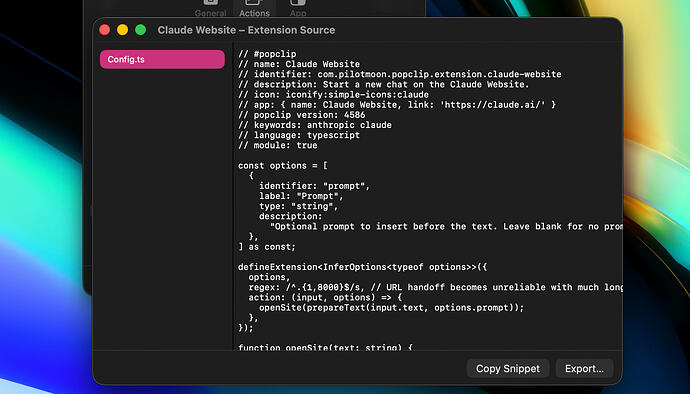
Task: Click the Copy Snippet button
Action: pos(507,368)
